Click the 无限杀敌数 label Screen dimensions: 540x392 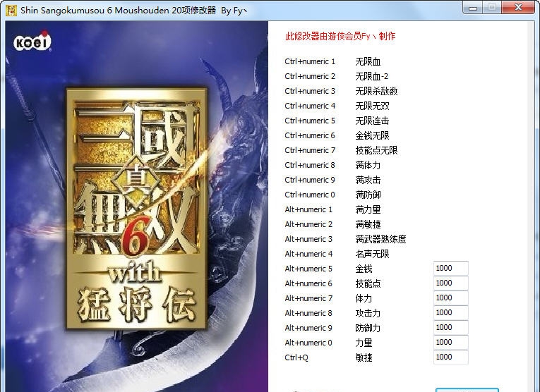[376, 92]
